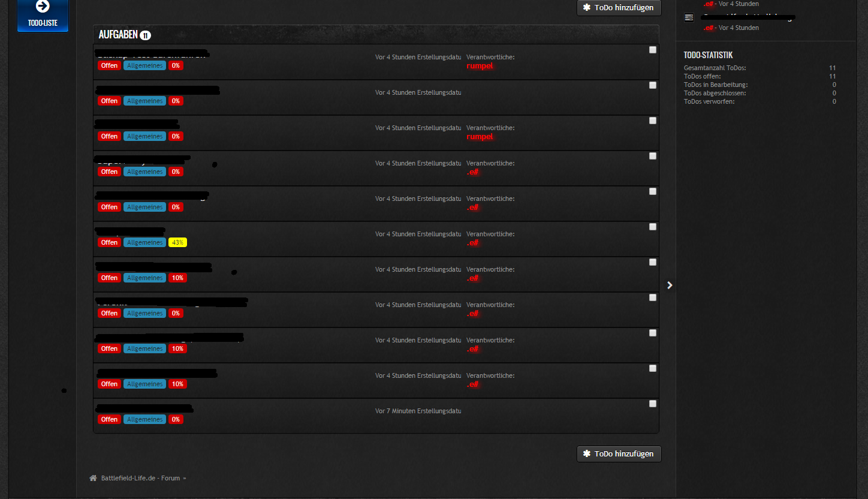This screenshot has width=868, height=499.
Task: Open rumpel's profile from the first task
Action: coord(480,66)
